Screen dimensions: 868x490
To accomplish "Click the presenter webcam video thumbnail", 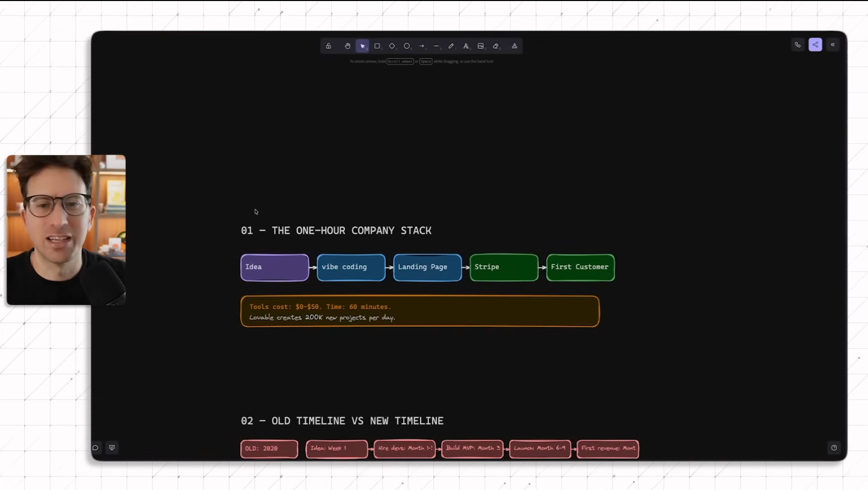I will click(x=66, y=230).
